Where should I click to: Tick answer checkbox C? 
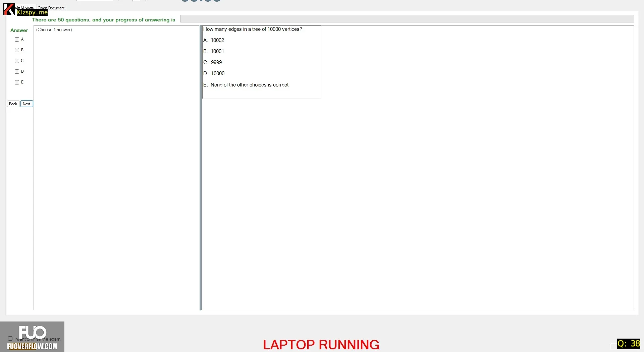pos(17,61)
